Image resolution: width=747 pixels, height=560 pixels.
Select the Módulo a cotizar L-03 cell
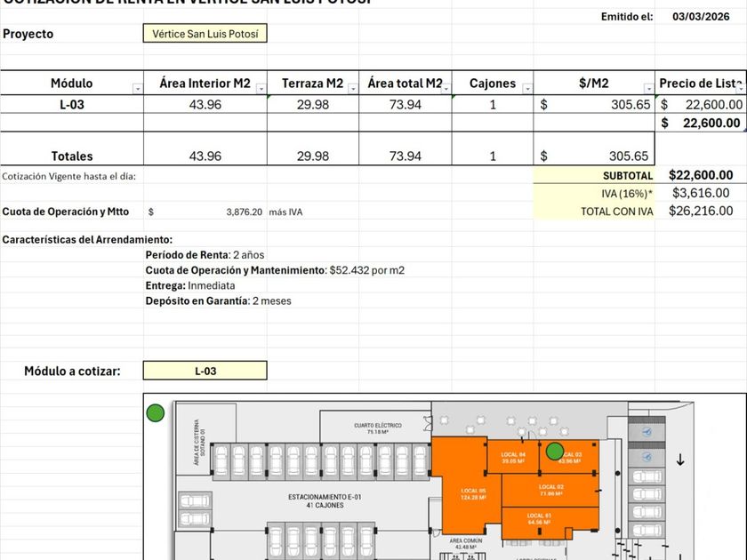pos(205,371)
